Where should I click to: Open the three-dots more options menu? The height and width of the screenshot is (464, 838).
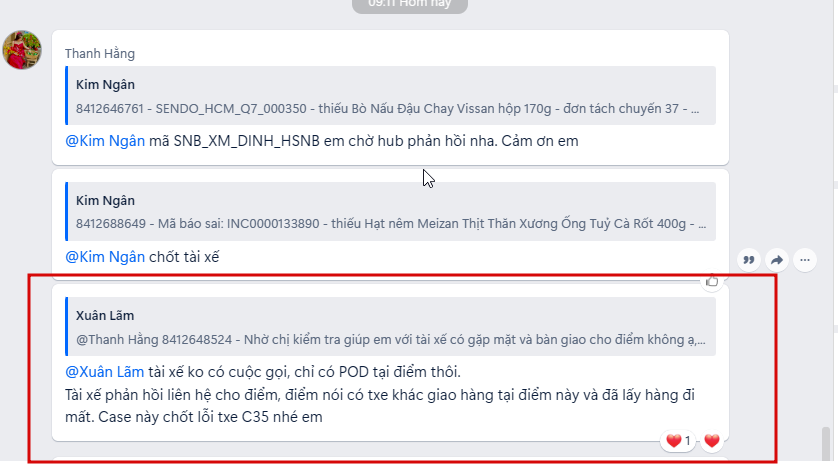pos(805,260)
